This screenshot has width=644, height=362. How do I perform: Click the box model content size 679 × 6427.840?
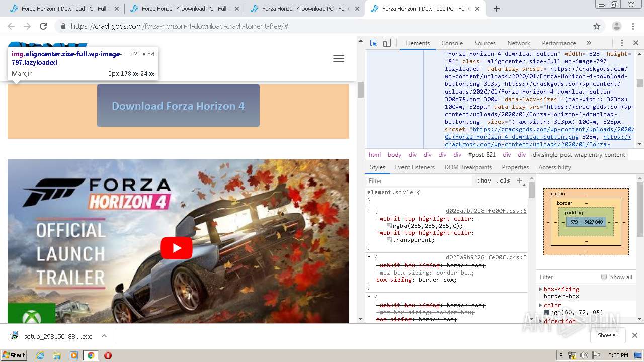click(586, 222)
